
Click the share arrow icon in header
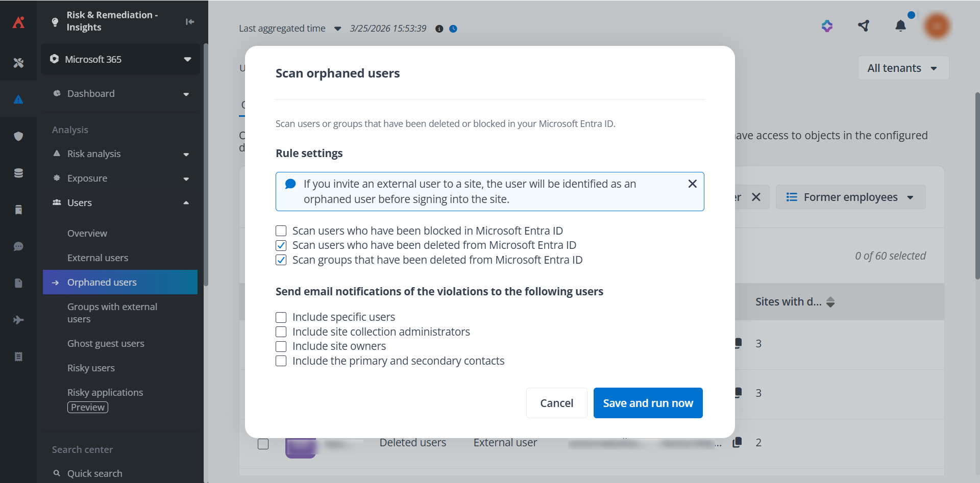864,26
